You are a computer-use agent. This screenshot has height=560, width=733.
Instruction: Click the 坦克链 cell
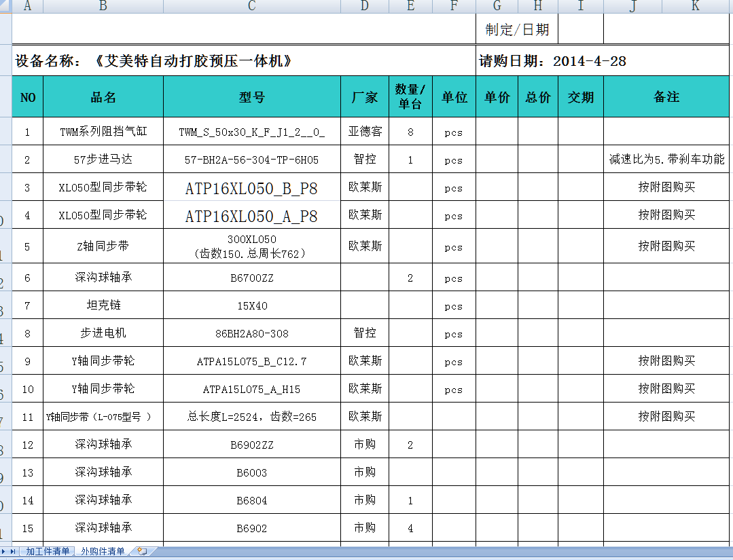click(103, 305)
